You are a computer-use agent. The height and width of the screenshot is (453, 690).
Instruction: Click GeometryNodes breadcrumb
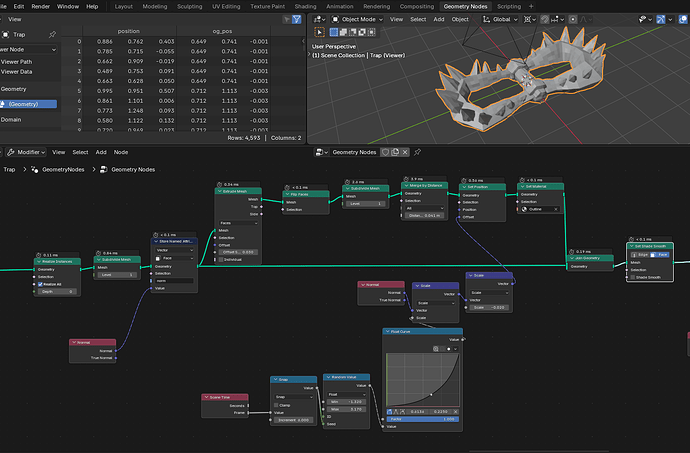tap(63, 169)
